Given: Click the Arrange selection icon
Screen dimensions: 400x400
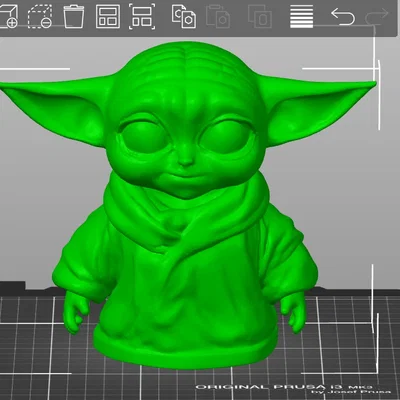Looking at the screenshot, I should point(142,16).
